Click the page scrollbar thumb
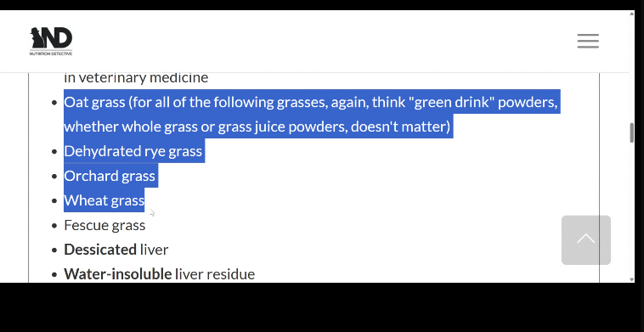The width and height of the screenshot is (644, 332). 631,132
